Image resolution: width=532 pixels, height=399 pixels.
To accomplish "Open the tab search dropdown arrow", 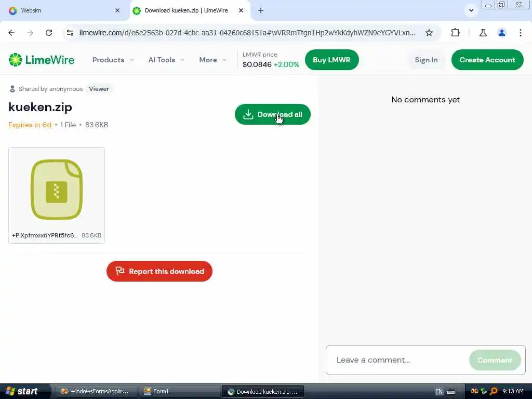I will point(471,10).
